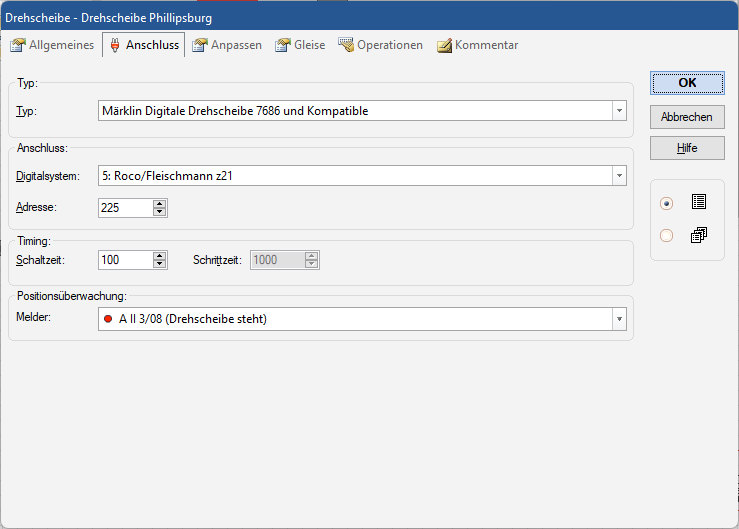Click the red Melder indicator dot
The height and width of the screenshot is (529, 739).
pos(108,320)
